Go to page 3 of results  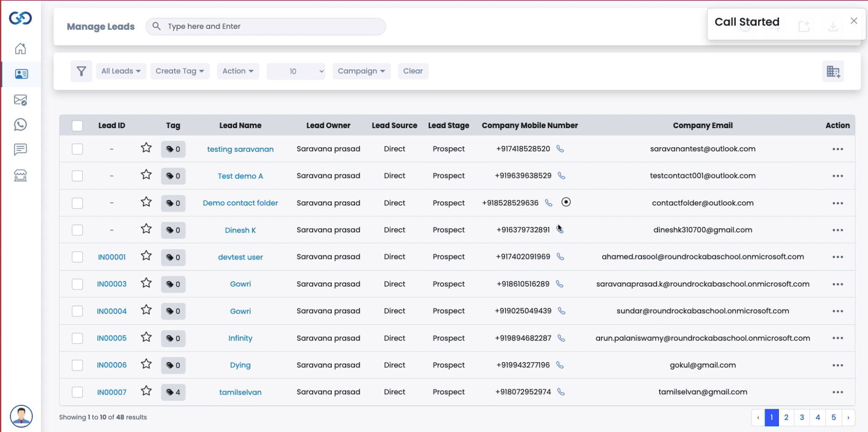802,418
